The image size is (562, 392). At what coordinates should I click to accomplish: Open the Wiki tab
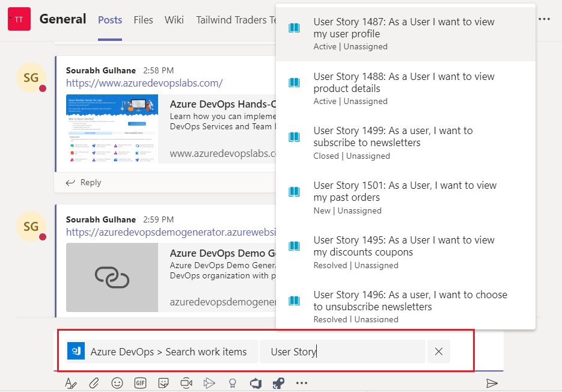point(174,20)
